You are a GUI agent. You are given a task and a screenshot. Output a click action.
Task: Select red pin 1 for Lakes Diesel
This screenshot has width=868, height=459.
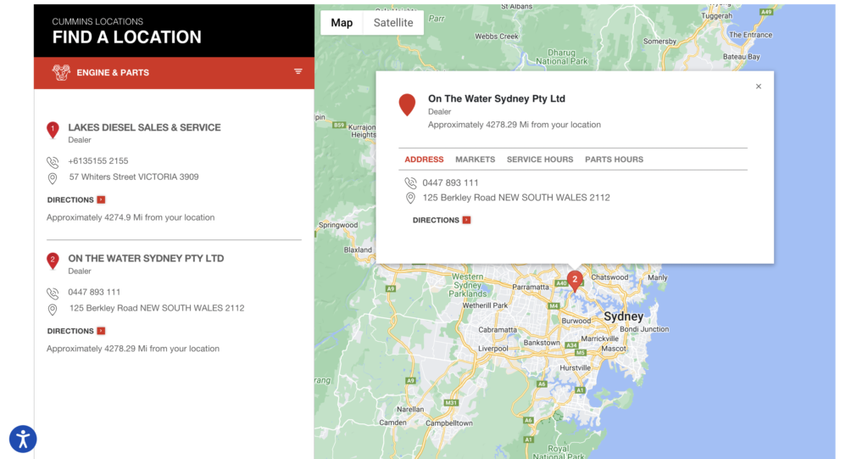point(53,131)
